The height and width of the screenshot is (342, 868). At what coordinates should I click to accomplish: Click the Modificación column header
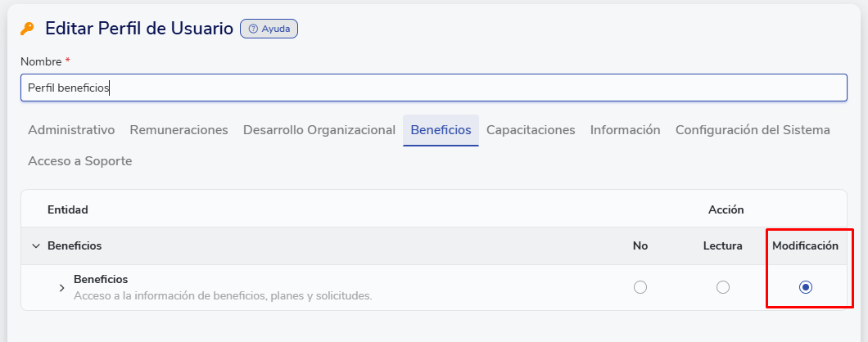click(x=805, y=245)
